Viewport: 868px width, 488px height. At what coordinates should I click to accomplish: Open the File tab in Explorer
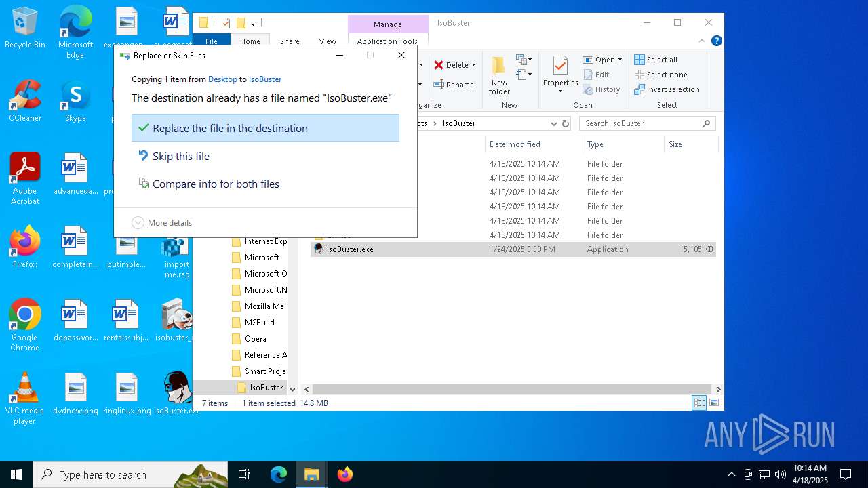212,41
